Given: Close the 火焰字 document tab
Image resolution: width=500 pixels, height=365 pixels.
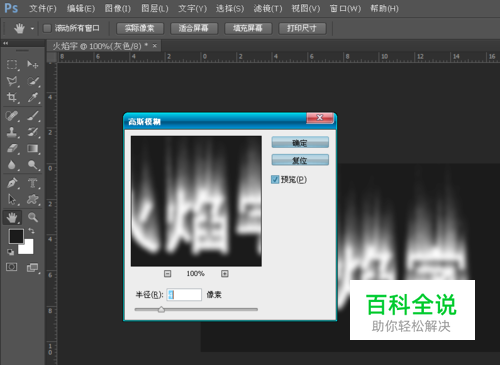Looking at the screenshot, I should pyautogui.click(x=155, y=46).
